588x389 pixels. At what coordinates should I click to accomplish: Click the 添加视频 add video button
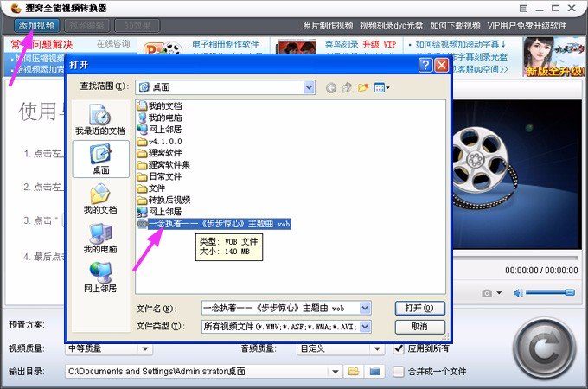point(36,25)
